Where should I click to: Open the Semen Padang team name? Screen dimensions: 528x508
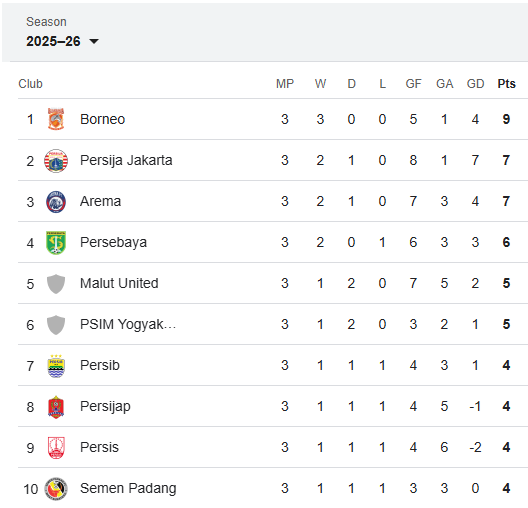tap(128, 488)
